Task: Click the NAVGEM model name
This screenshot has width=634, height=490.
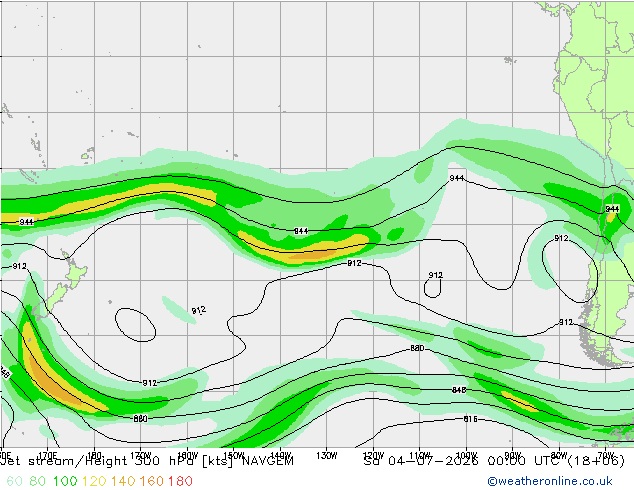Action: tap(267, 461)
